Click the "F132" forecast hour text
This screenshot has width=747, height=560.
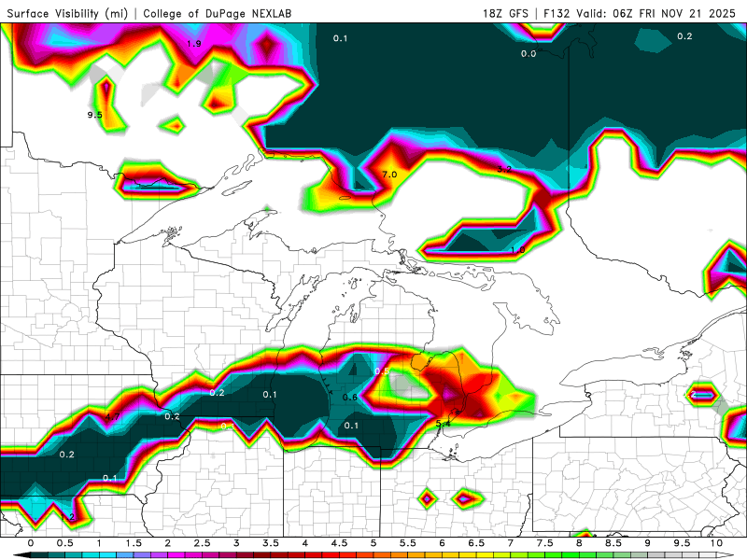click(557, 13)
